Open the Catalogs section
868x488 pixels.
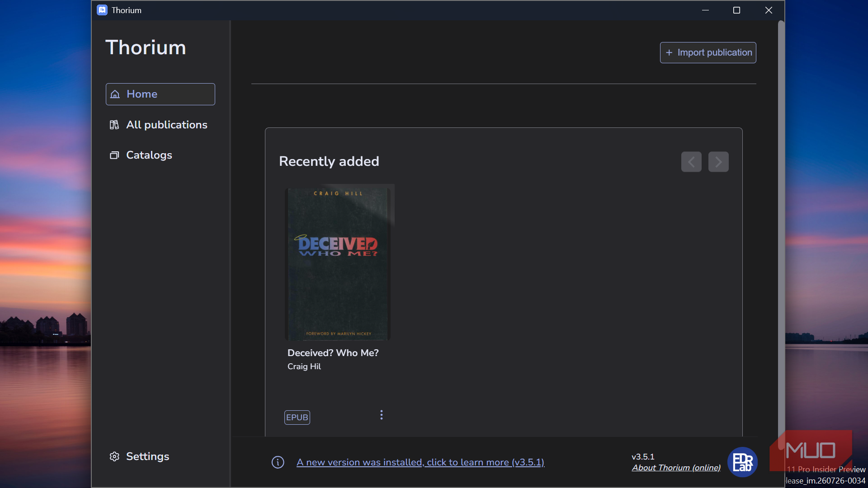click(141, 155)
